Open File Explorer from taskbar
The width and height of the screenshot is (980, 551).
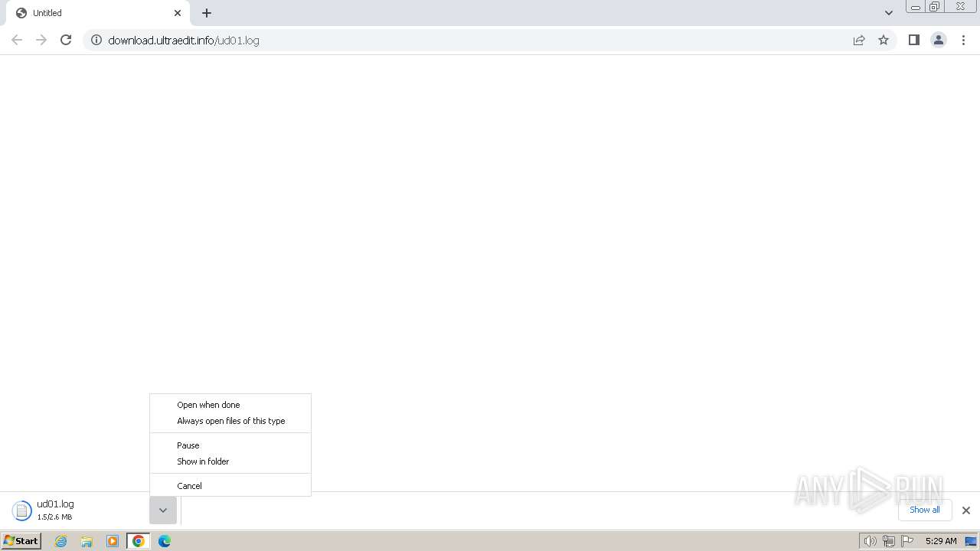click(87, 541)
